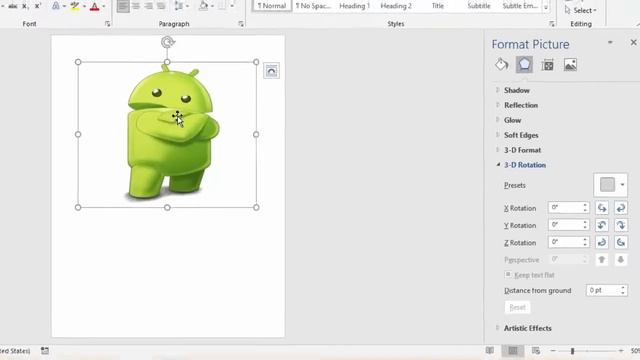Switch to Read Mode view

tap(490, 350)
